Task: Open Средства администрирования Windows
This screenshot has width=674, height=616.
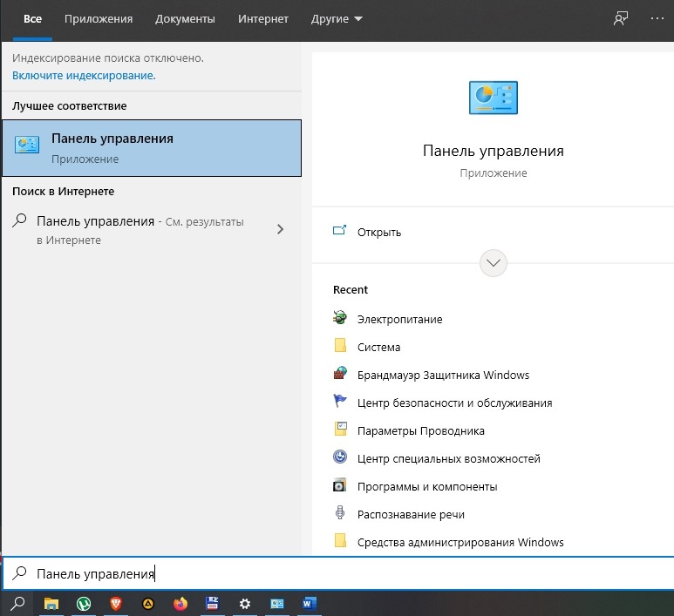Action: (x=460, y=543)
